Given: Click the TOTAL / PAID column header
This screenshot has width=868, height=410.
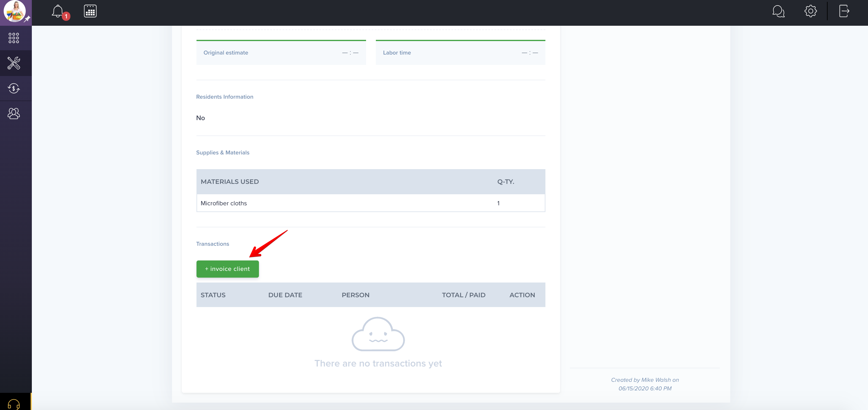Looking at the screenshot, I should (x=464, y=295).
